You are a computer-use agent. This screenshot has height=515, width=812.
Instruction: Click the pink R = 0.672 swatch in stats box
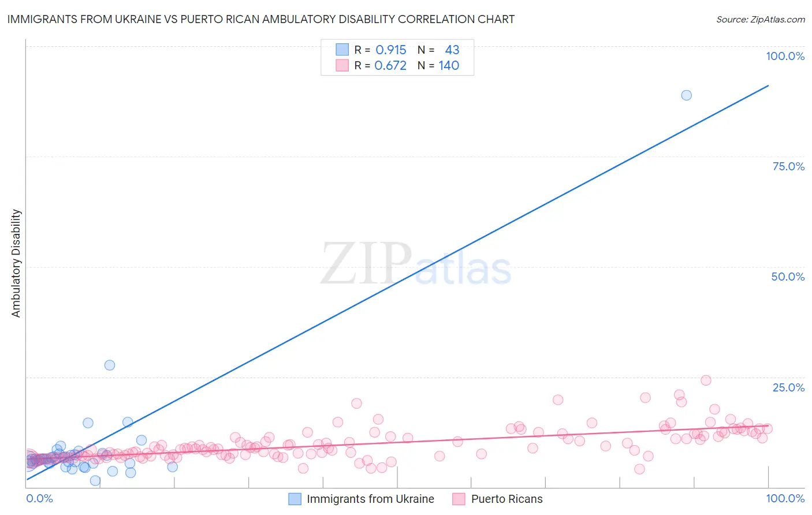pyautogui.click(x=342, y=65)
